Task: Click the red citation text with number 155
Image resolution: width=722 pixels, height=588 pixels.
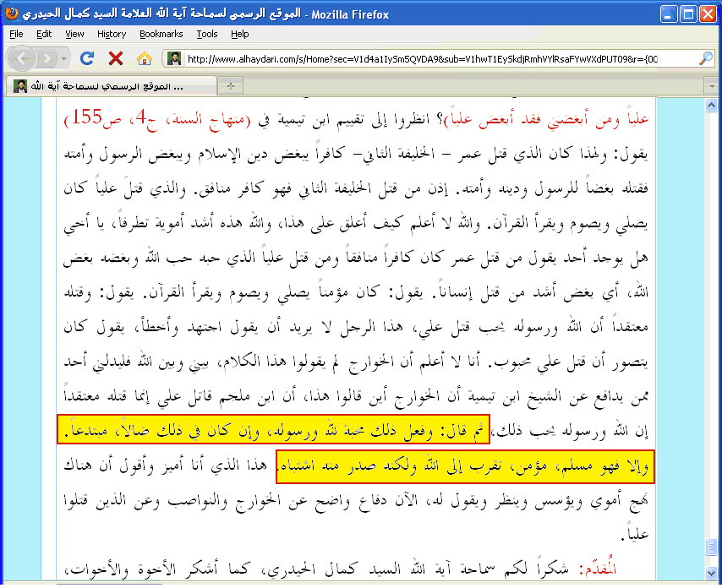Action: (x=157, y=119)
